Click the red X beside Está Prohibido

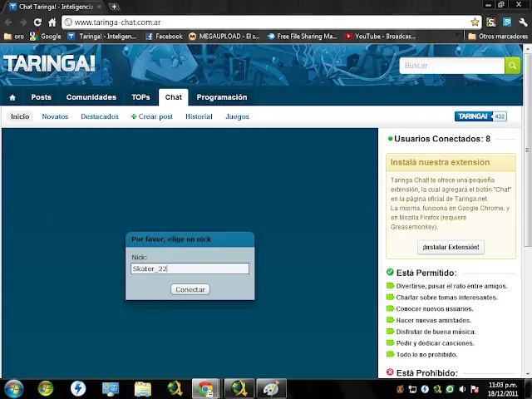390,372
